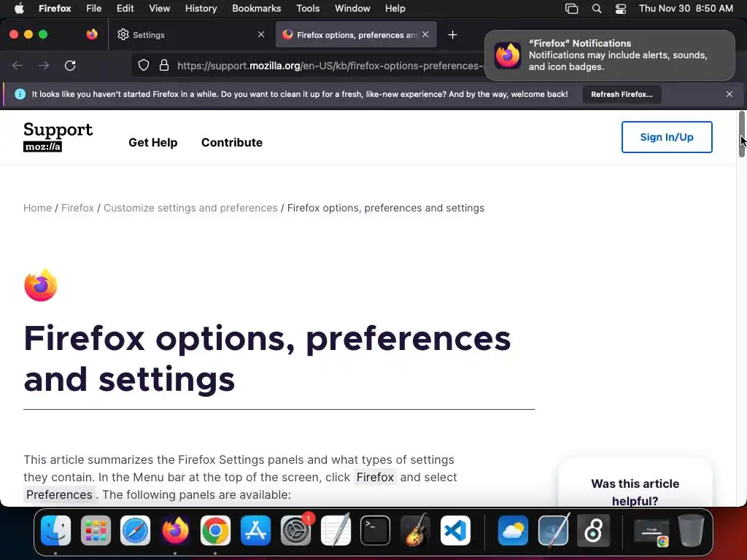
Task: Click the forward navigation arrow
Action: click(x=44, y=65)
